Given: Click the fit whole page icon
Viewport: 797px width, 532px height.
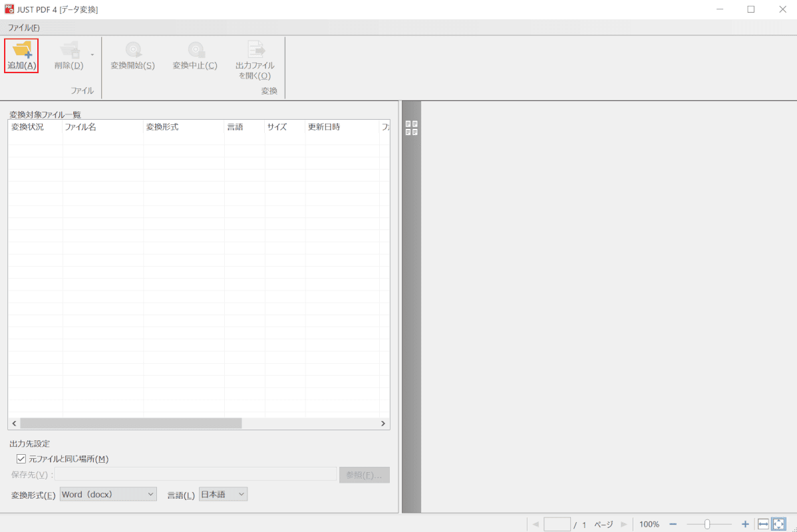Looking at the screenshot, I should tap(778, 525).
